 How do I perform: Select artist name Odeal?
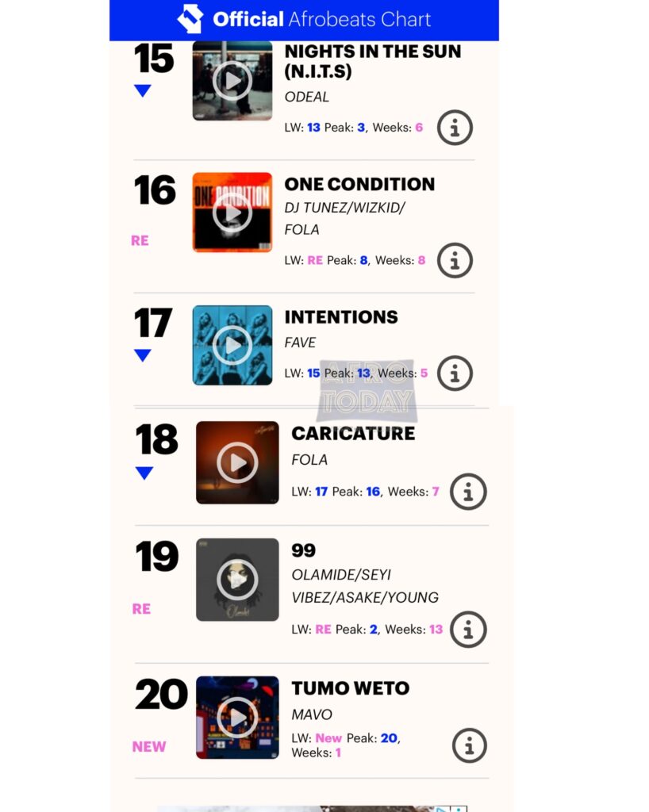coord(306,97)
